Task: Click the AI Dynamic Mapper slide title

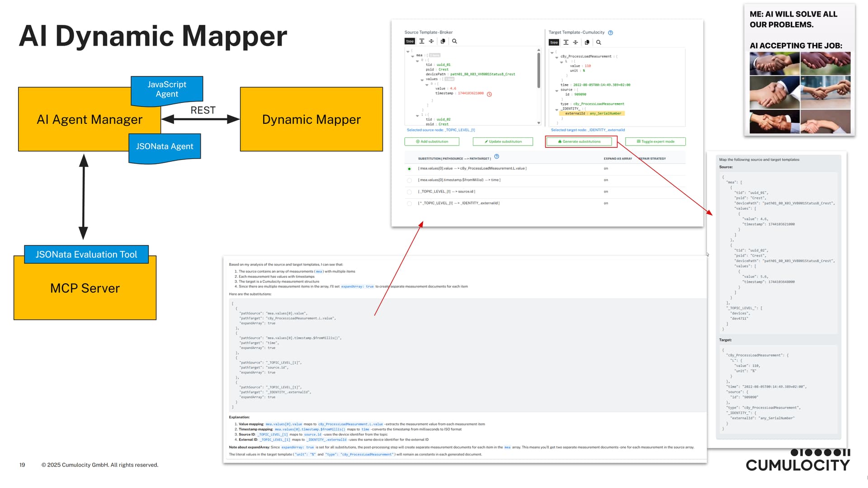Action: [x=153, y=36]
